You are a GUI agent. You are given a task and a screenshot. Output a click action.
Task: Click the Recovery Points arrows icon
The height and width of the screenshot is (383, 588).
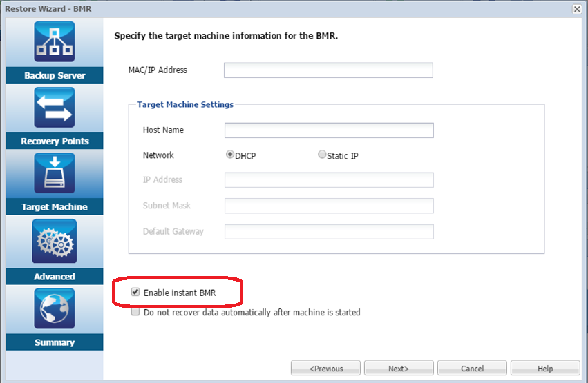coord(55,108)
